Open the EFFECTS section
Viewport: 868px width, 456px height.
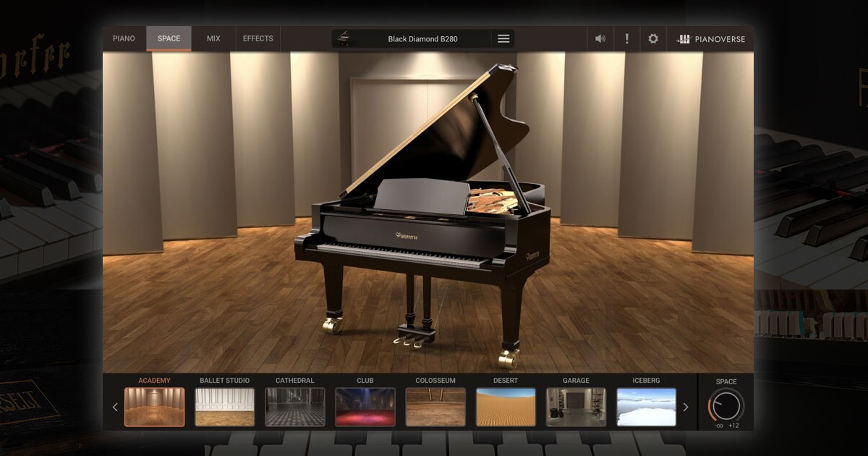tap(258, 38)
